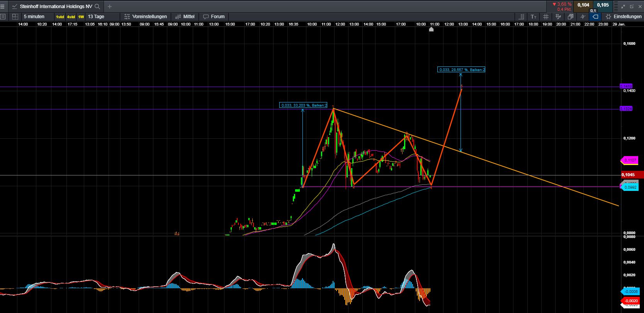Image resolution: width=644 pixels, height=313 pixels.
Task: Toggle the crosshair cursor tool
Action: (583, 17)
